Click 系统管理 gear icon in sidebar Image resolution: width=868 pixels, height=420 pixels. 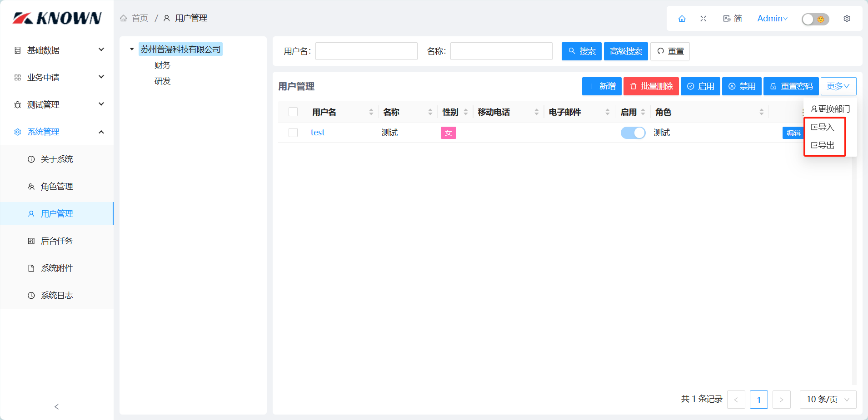tap(18, 132)
